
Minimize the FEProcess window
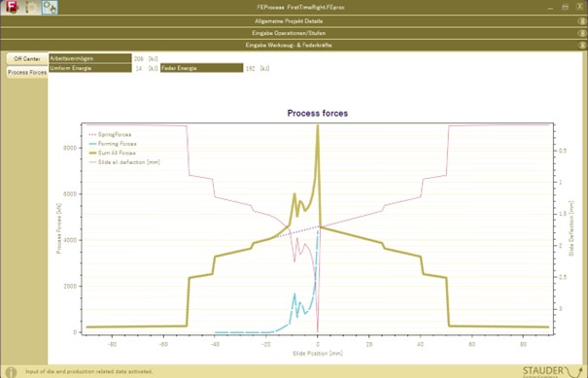click(x=550, y=8)
